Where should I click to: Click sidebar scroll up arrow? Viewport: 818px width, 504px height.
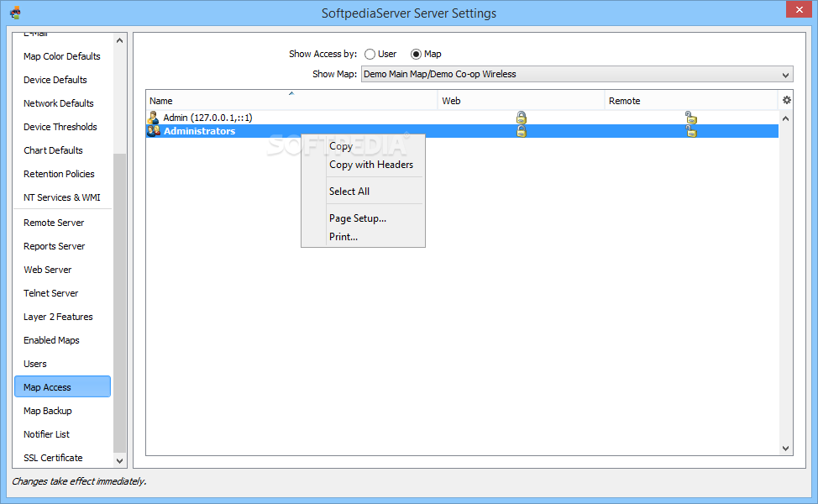point(119,40)
